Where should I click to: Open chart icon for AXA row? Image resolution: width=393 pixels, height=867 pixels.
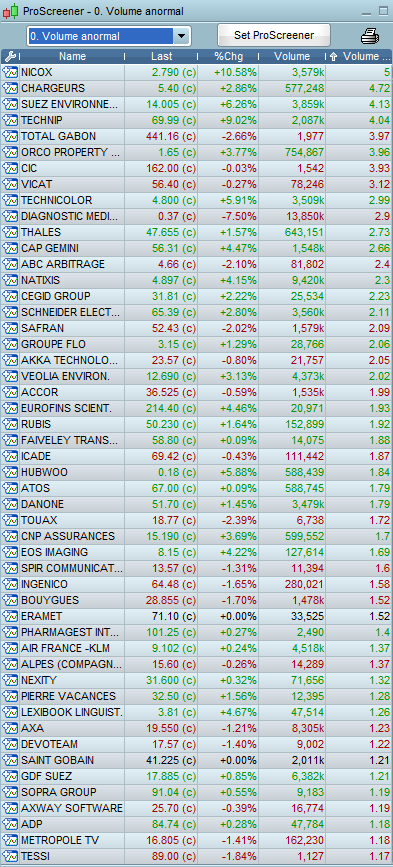[10, 728]
